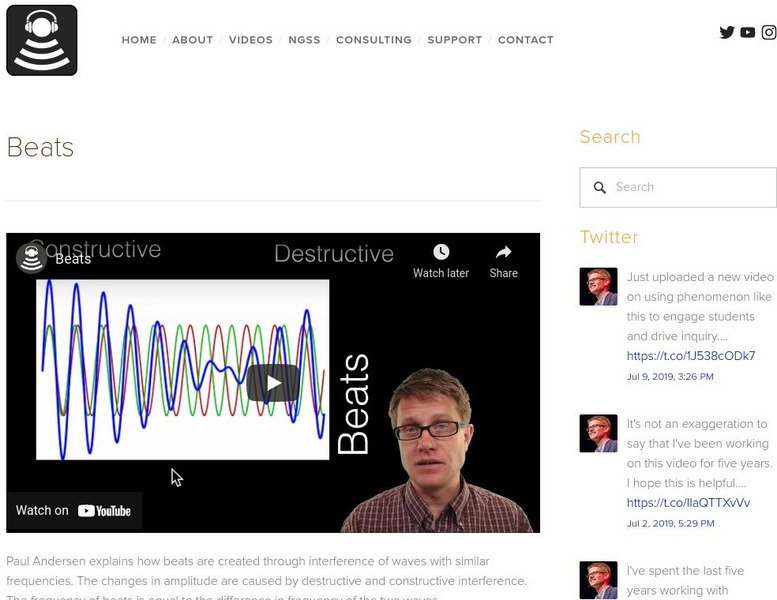777x600 pixels.
Task: Open the t.co/1J538cODk7 tweet link
Action: 690,356
